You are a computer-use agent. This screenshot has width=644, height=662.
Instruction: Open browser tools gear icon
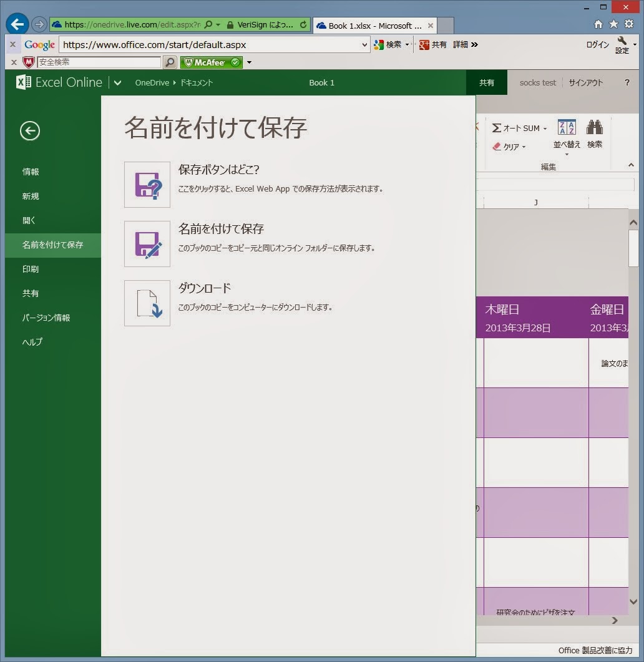tap(629, 24)
